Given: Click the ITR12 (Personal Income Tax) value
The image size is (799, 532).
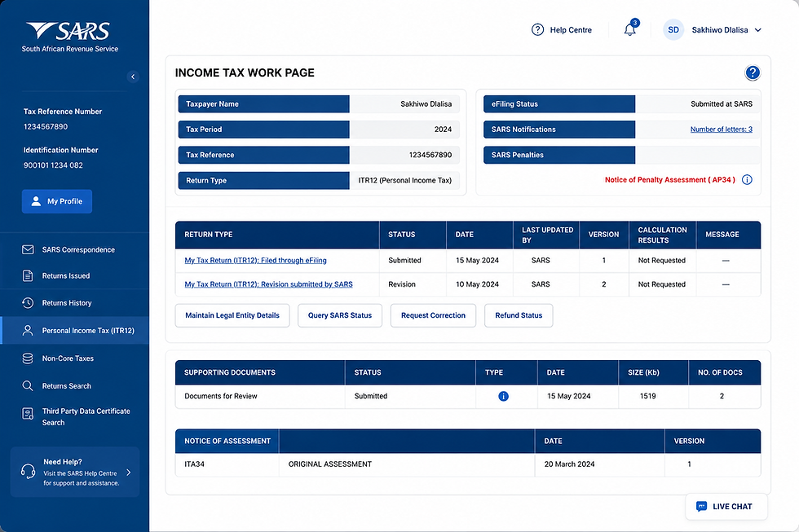Looking at the screenshot, I should click(x=404, y=180).
